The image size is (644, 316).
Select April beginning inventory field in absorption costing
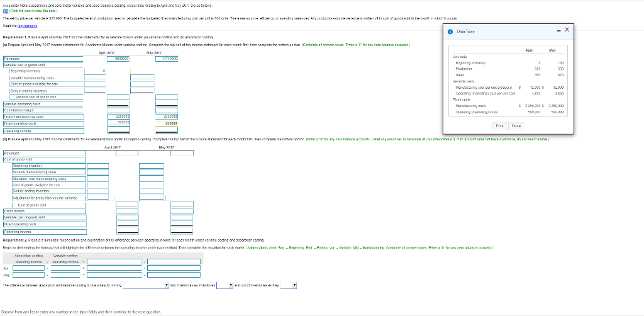coord(97,166)
